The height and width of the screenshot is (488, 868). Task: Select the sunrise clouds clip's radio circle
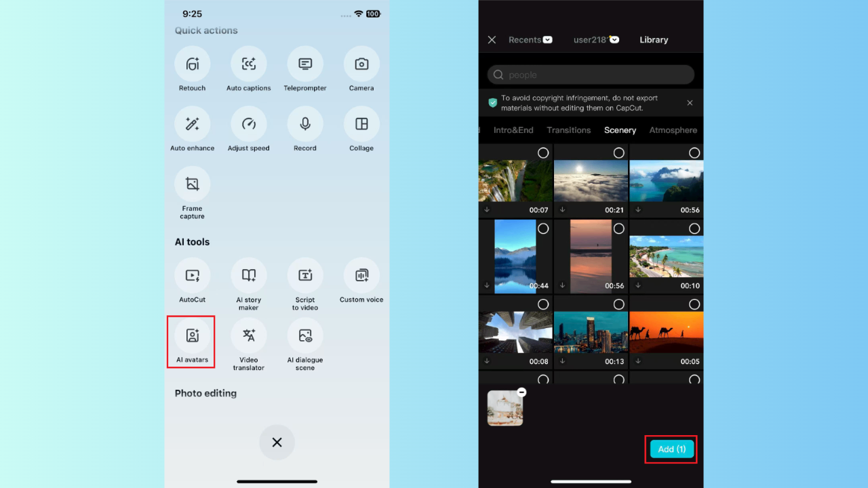click(618, 153)
